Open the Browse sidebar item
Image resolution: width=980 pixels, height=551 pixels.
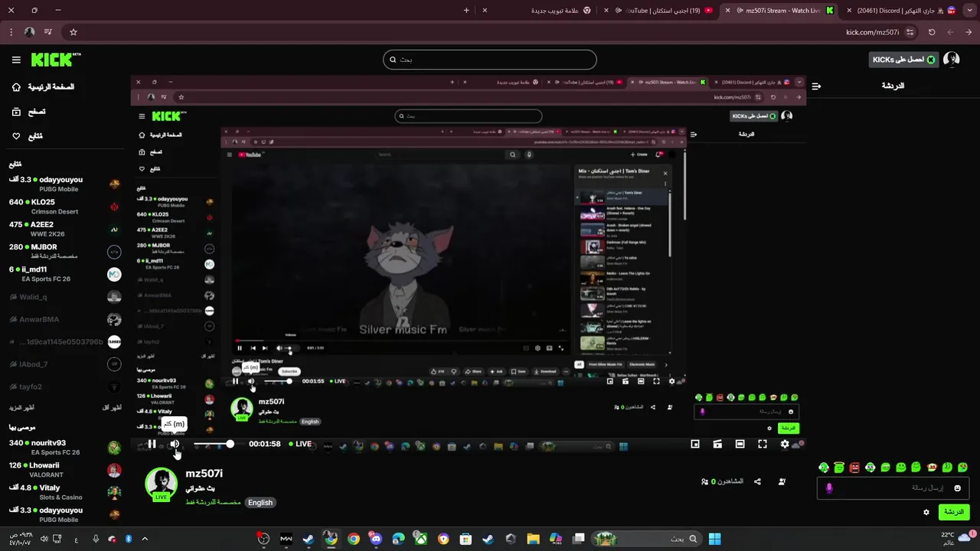[x=28, y=112]
